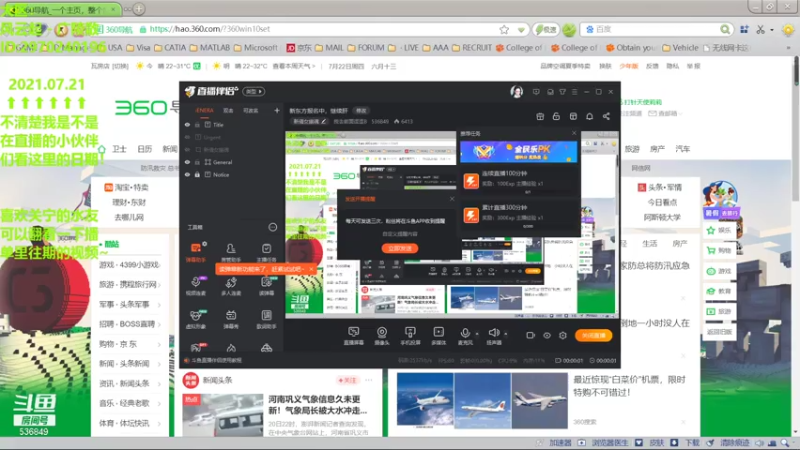The height and width of the screenshot is (450, 800).
Task: Click the record camera icon beside 关闭直播
Action: point(530,335)
